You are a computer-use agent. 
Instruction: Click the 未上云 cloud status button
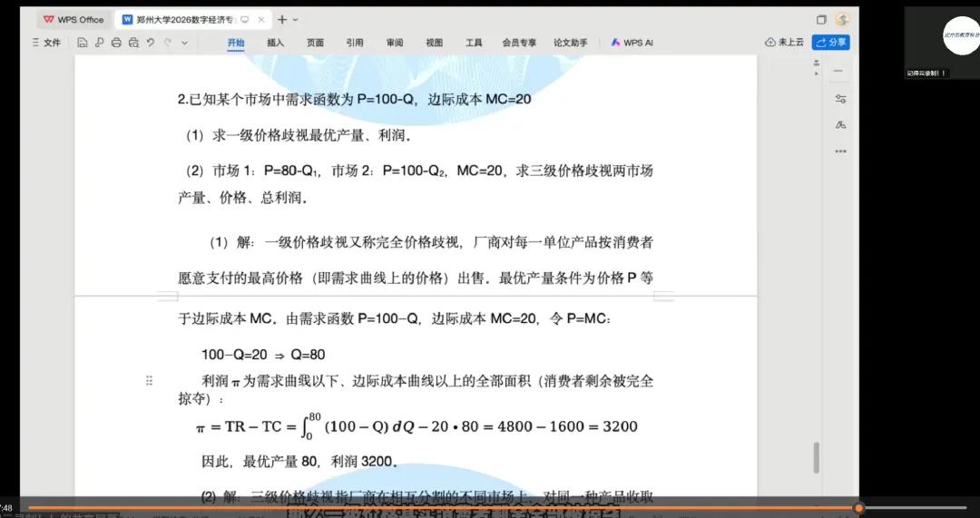pos(784,43)
